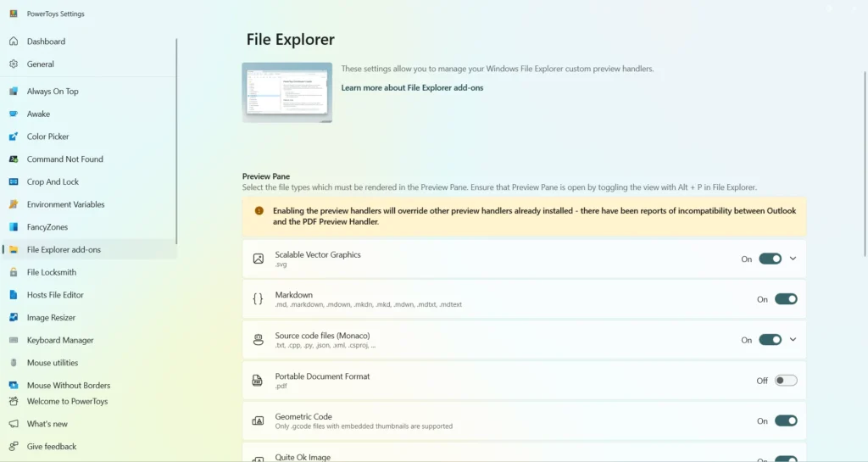The image size is (868, 462).
Task: Disable the Markdown preview toggle
Action: (x=786, y=299)
